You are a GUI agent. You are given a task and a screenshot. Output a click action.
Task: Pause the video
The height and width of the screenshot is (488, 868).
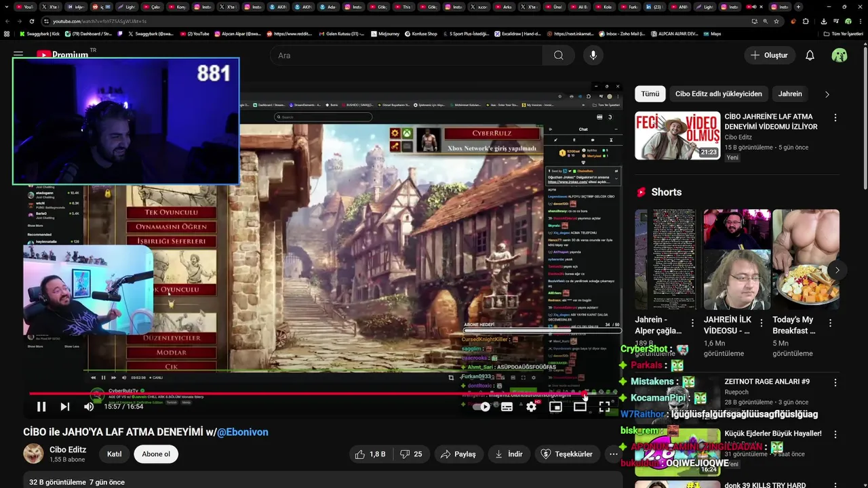pos(41,407)
